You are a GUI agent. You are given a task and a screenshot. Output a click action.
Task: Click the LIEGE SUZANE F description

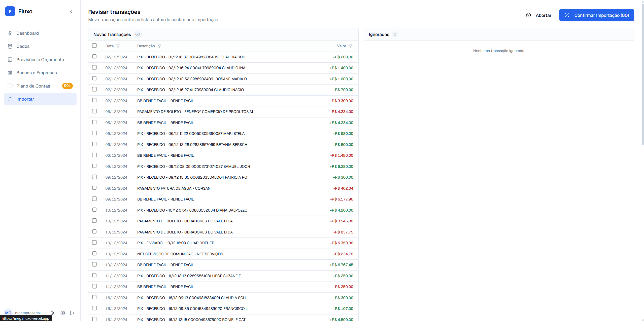(189, 276)
